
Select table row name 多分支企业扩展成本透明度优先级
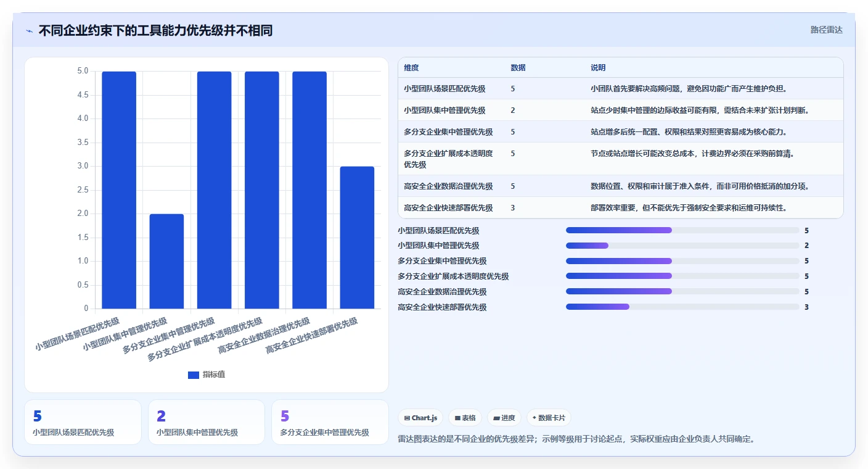coord(448,159)
